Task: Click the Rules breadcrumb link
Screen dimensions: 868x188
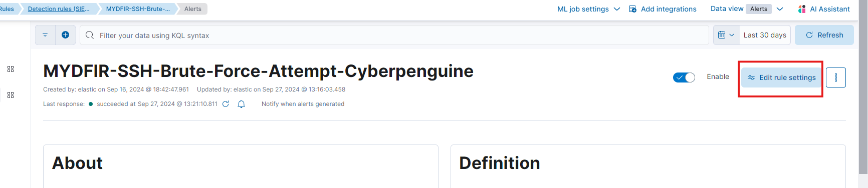Action: coord(7,9)
